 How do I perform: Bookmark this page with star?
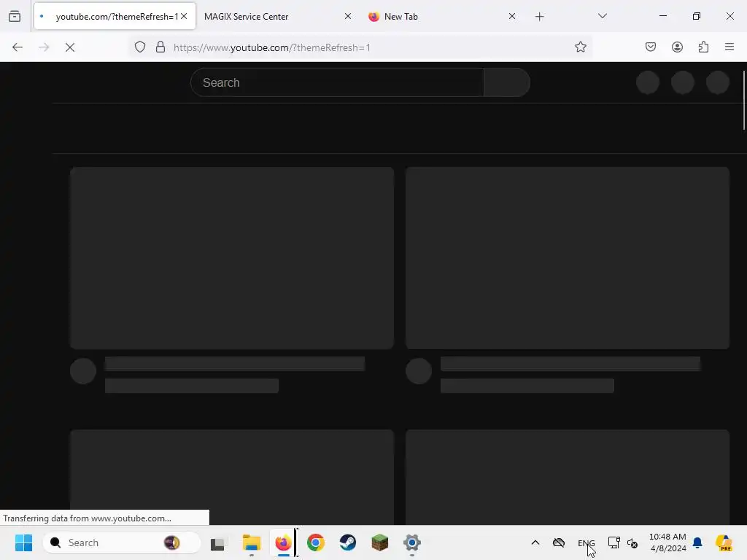coord(580,47)
